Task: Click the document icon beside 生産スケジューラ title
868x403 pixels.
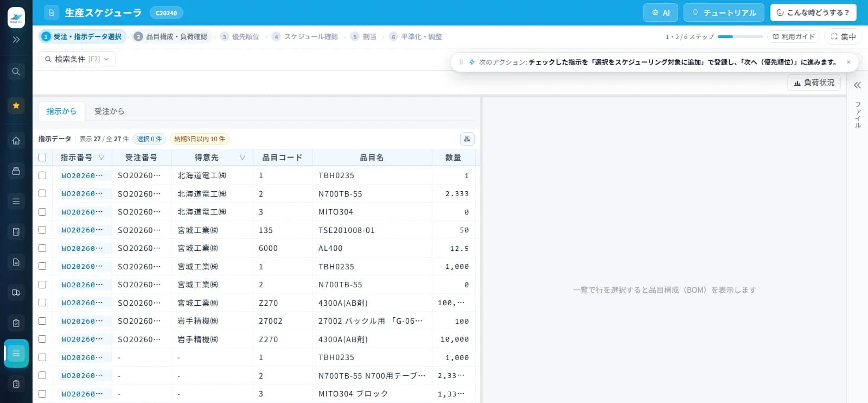Action: click(x=51, y=12)
